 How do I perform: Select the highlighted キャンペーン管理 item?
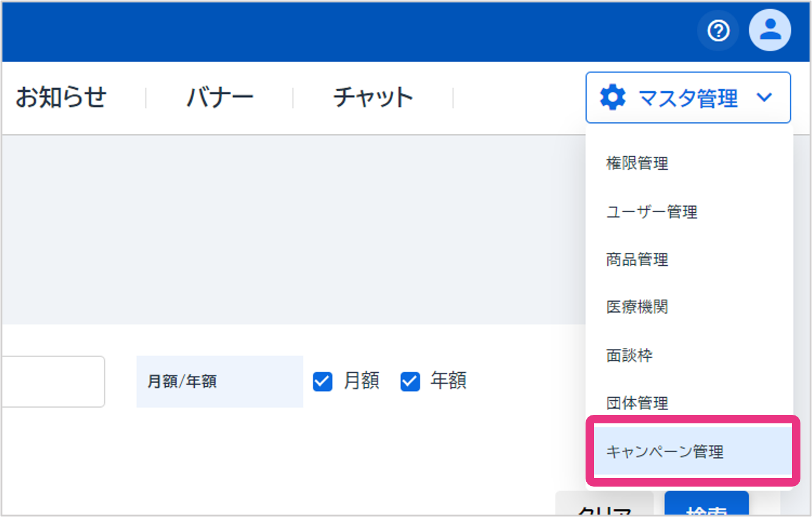click(x=665, y=452)
